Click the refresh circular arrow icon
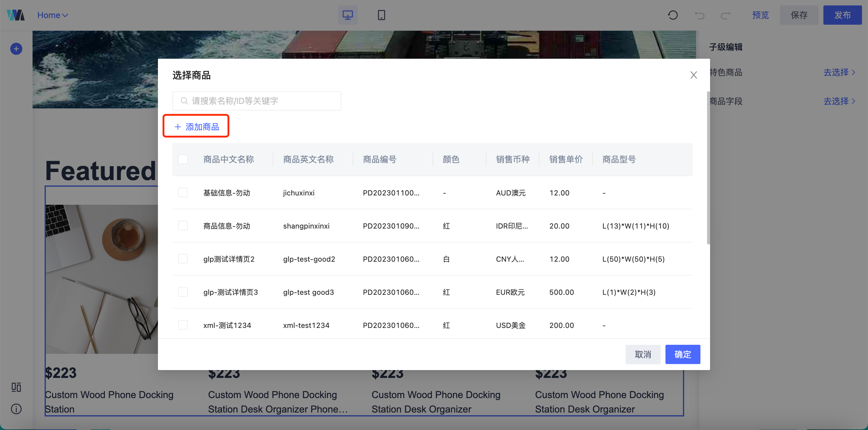 tap(673, 15)
